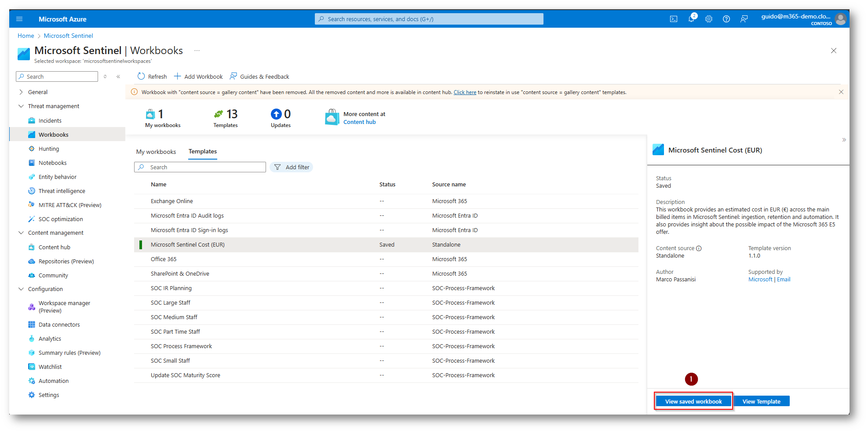The width and height of the screenshot is (868, 433).
Task: Click Add Workbook in the toolbar
Action: [x=198, y=76]
